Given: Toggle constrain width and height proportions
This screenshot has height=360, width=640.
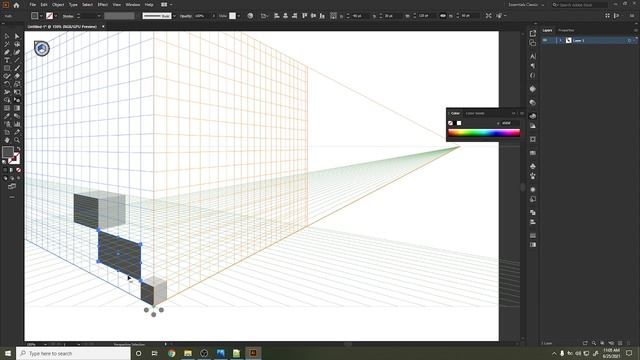Looking at the screenshot, I should (x=443, y=16).
